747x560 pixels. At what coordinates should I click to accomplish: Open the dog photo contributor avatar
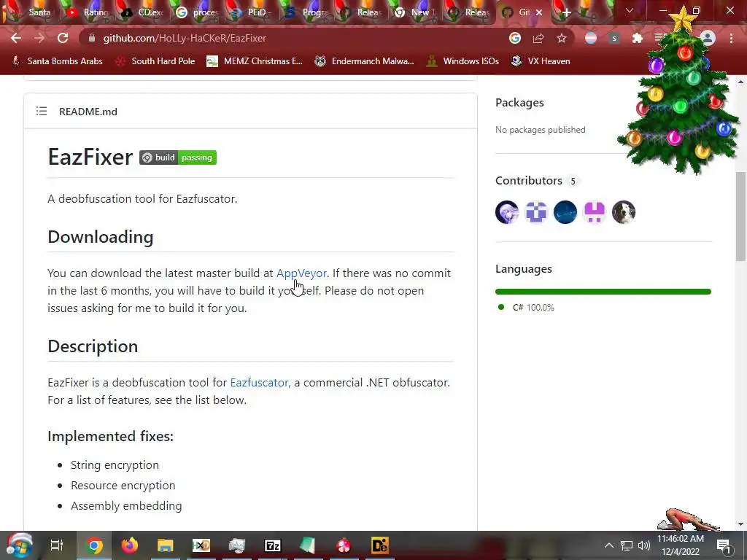coord(624,212)
